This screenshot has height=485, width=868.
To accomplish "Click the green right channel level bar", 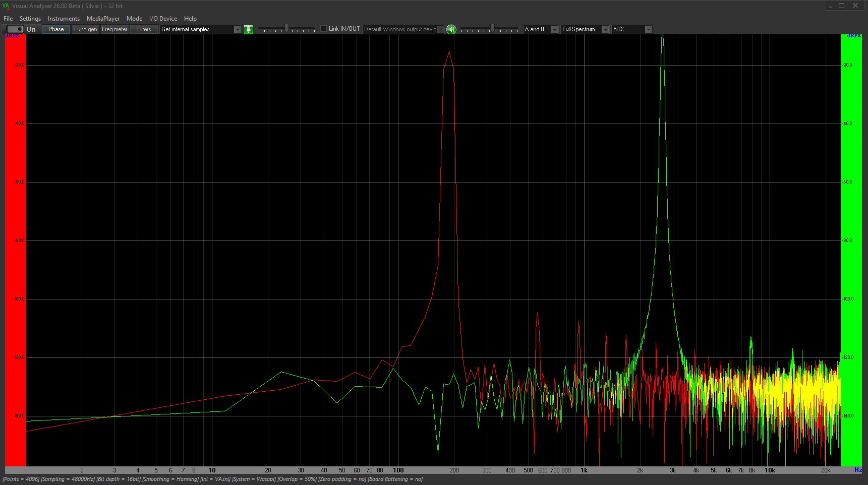I will pyautogui.click(x=851, y=250).
